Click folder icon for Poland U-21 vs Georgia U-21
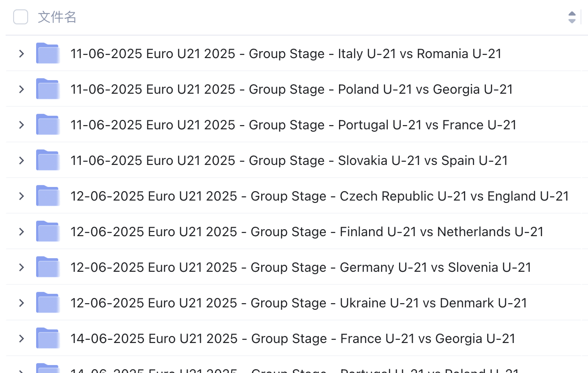Screen dimensions: 588x373 click(47, 89)
